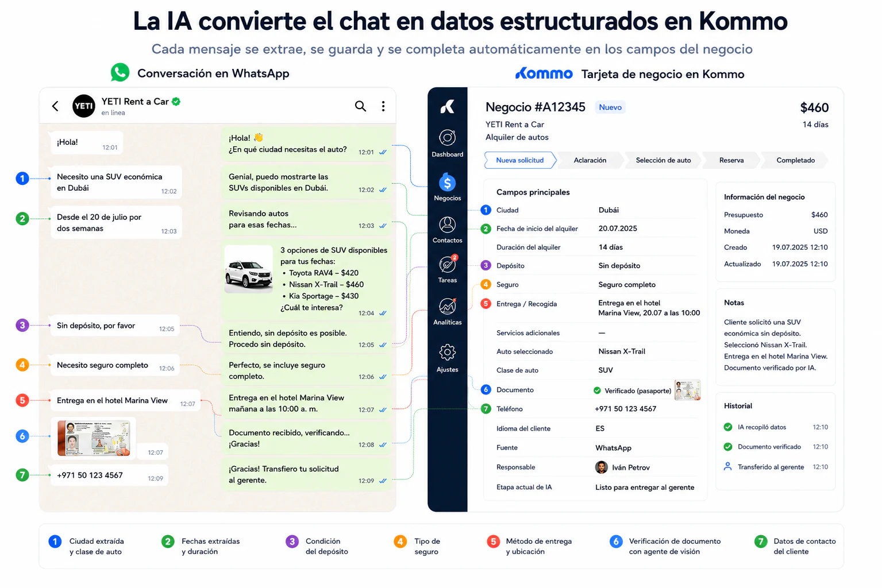Open Ajustes gear in the sidebar
Image resolution: width=882 pixels, height=588 pixels.
(x=448, y=358)
